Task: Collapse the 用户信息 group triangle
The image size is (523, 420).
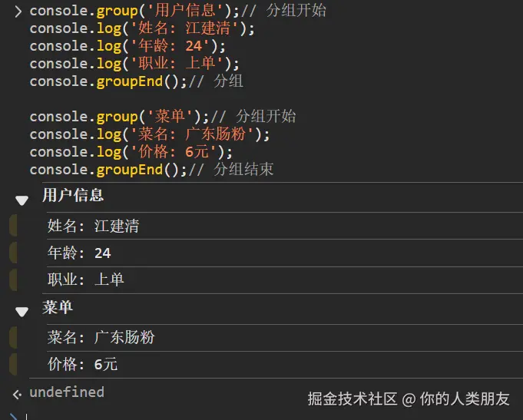Action: 21,200
